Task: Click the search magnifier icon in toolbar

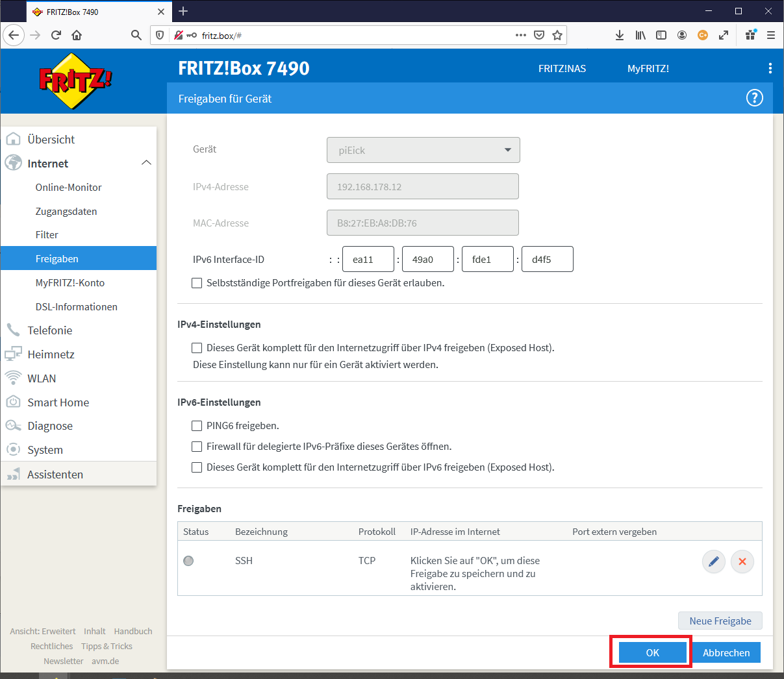Action: point(136,35)
